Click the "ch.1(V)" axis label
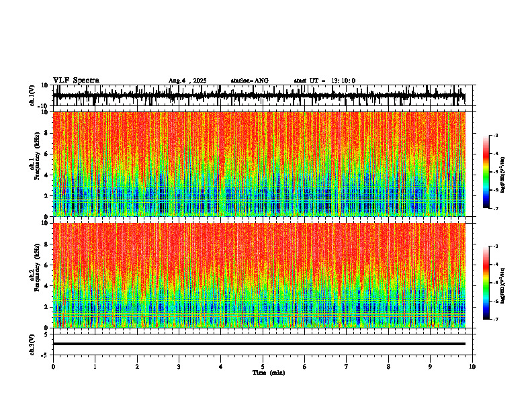 32,95
